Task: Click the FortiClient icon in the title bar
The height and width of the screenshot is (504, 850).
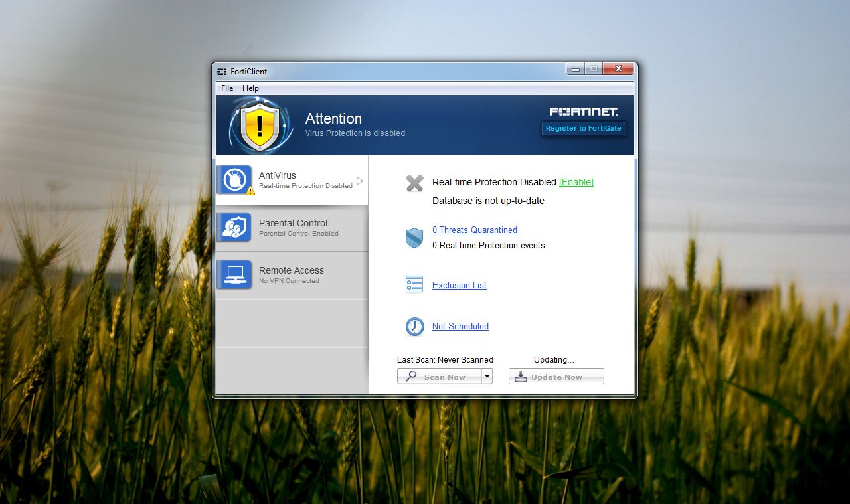Action: click(x=222, y=71)
